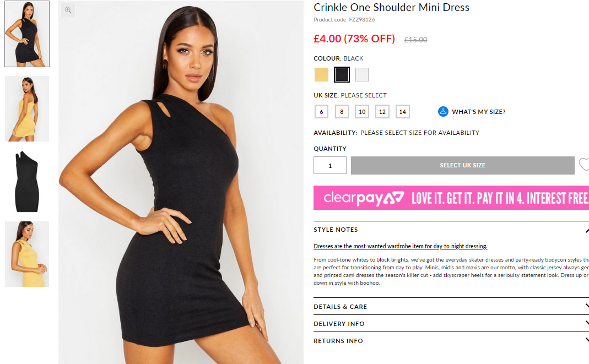Select the white colour swatch

362,74
